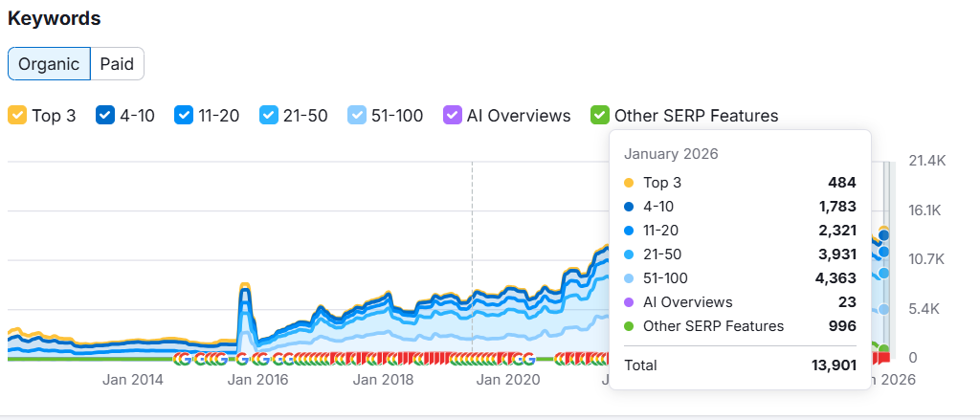980x420 pixels.
Task: Toggle the 11-20 positions checkbox
Action: tap(184, 116)
